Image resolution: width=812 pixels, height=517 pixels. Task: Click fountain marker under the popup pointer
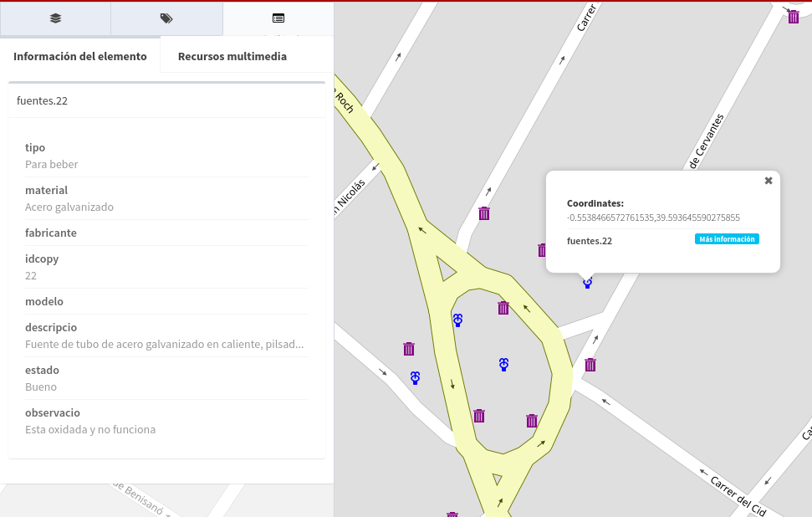click(x=588, y=284)
